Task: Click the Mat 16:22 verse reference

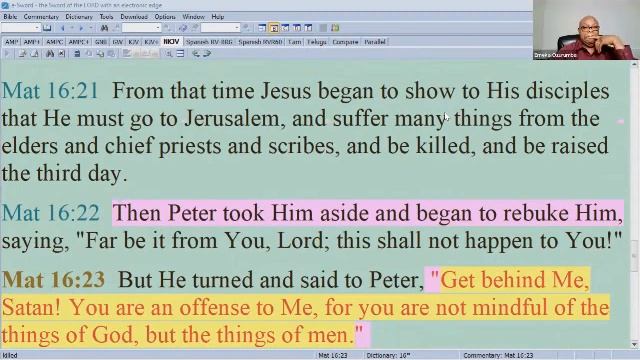Action: pyautogui.click(x=51, y=213)
